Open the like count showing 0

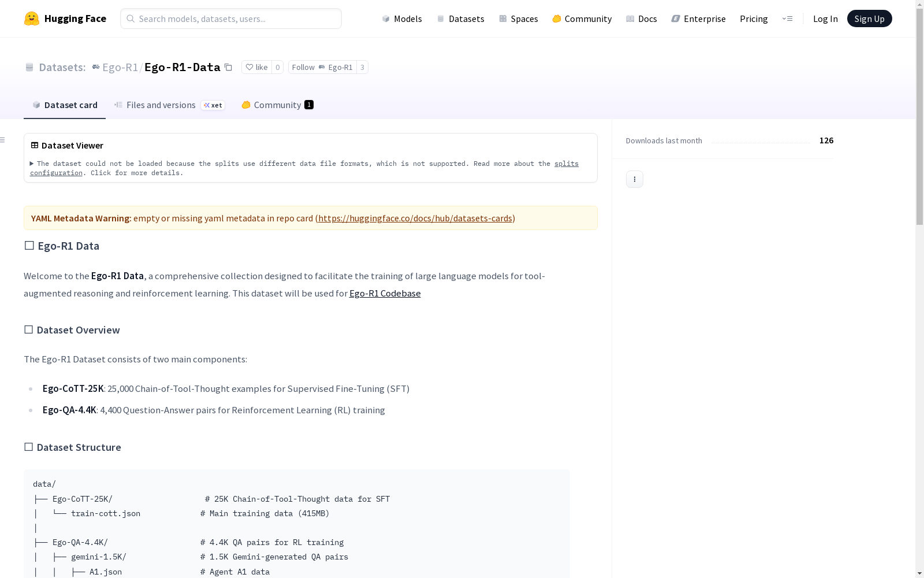coord(277,67)
